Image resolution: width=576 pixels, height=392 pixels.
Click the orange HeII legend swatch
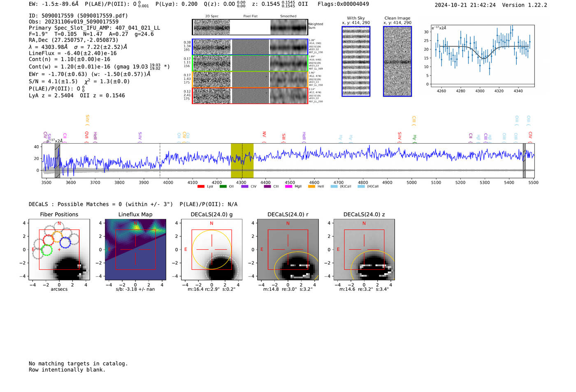(x=311, y=186)
